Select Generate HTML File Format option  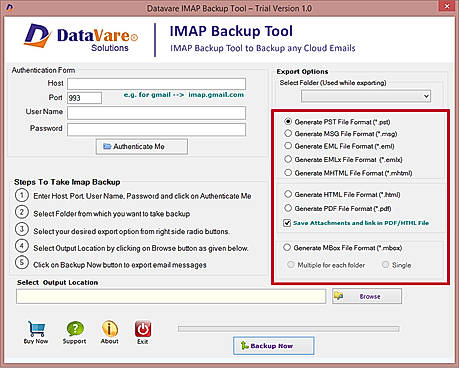point(288,194)
